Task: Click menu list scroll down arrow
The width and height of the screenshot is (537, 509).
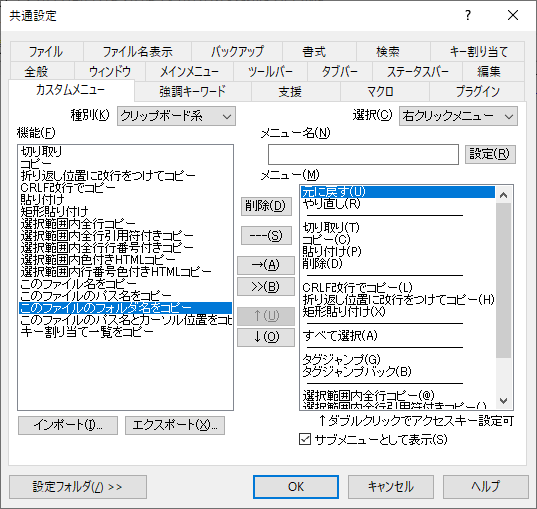Action: 503,400
